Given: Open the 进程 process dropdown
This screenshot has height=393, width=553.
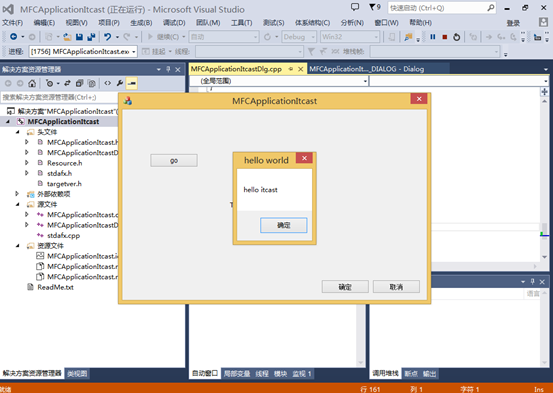Looking at the screenshot, I should [x=134, y=52].
